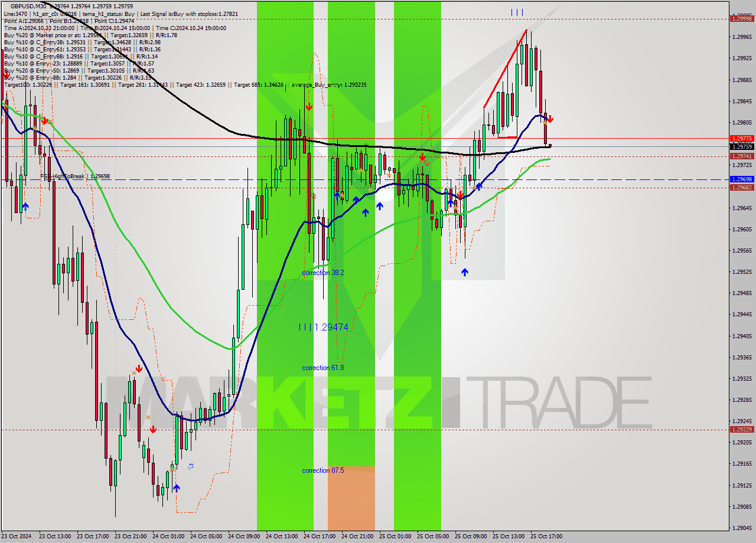Select the red 1.29682 price tag
756x543 pixels.
(x=742, y=187)
